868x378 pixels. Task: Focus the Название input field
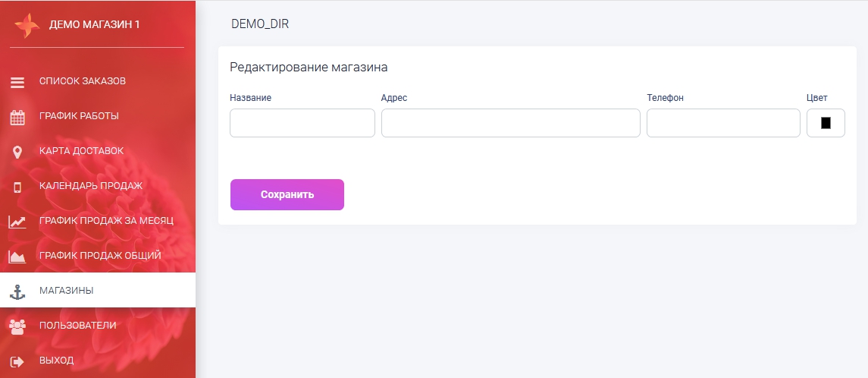pos(302,123)
